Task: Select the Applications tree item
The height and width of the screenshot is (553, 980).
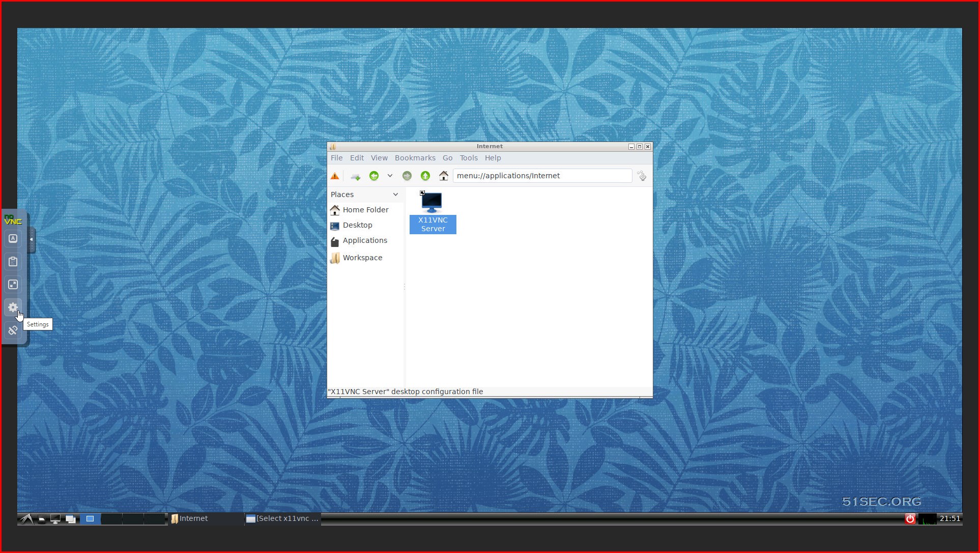Action: pyautogui.click(x=365, y=240)
